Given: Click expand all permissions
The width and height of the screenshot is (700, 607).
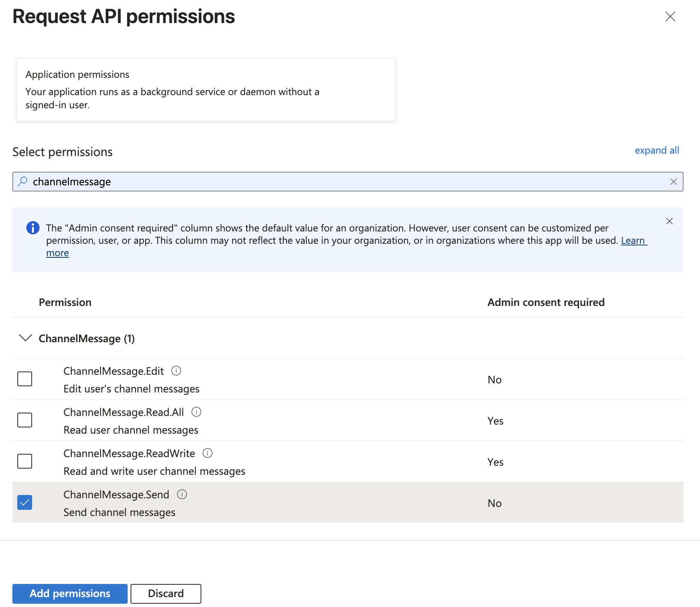Looking at the screenshot, I should pos(657,150).
